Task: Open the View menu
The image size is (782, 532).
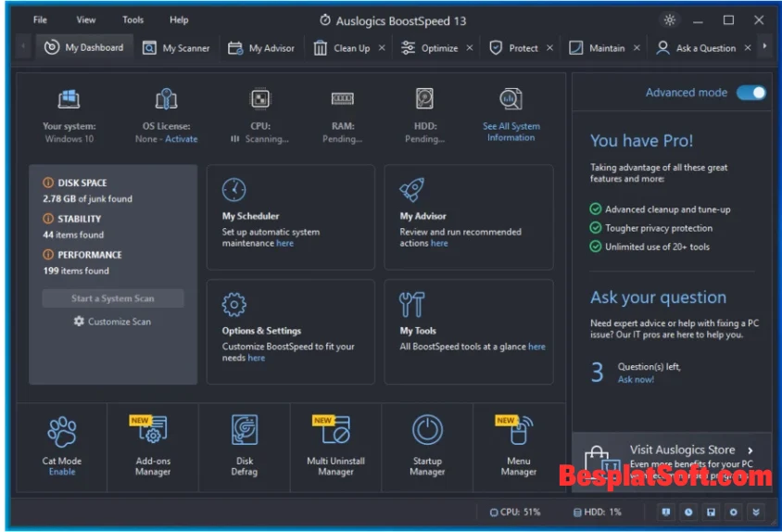Action: [x=86, y=20]
